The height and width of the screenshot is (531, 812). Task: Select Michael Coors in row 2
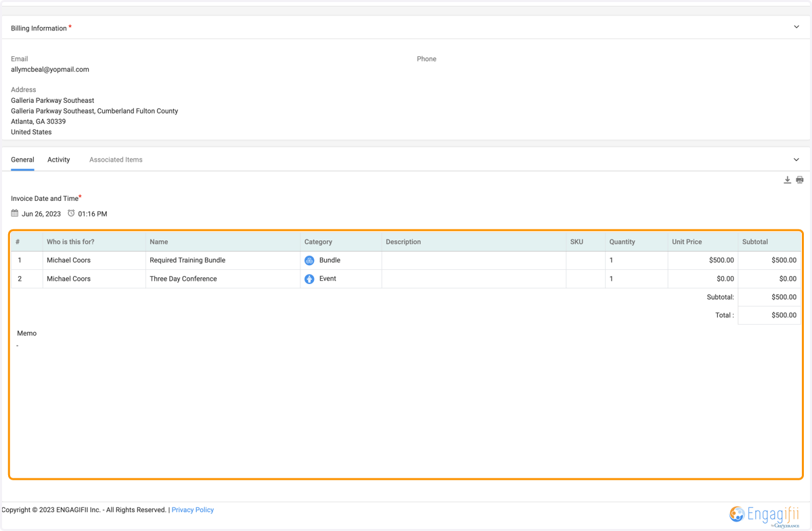point(68,279)
